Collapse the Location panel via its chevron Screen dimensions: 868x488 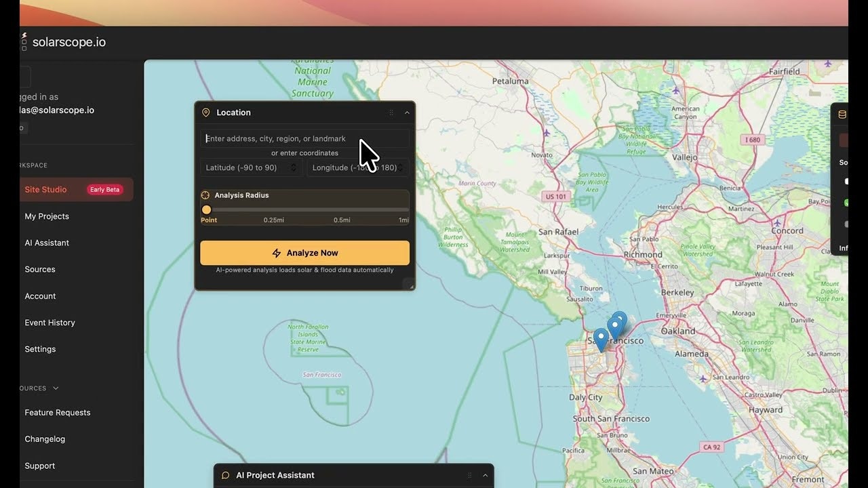(407, 113)
